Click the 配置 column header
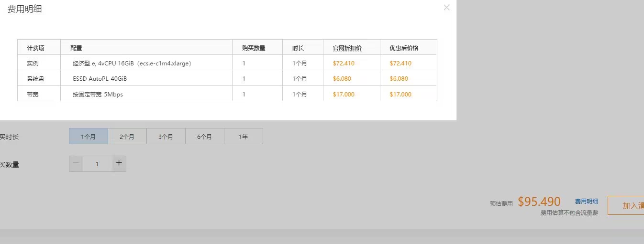This screenshot has width=644, height=244. (76, 48)
